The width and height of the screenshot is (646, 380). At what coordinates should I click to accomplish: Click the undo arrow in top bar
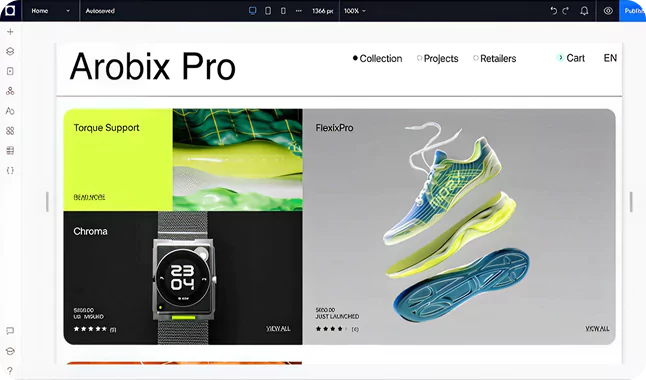point(553,11)
